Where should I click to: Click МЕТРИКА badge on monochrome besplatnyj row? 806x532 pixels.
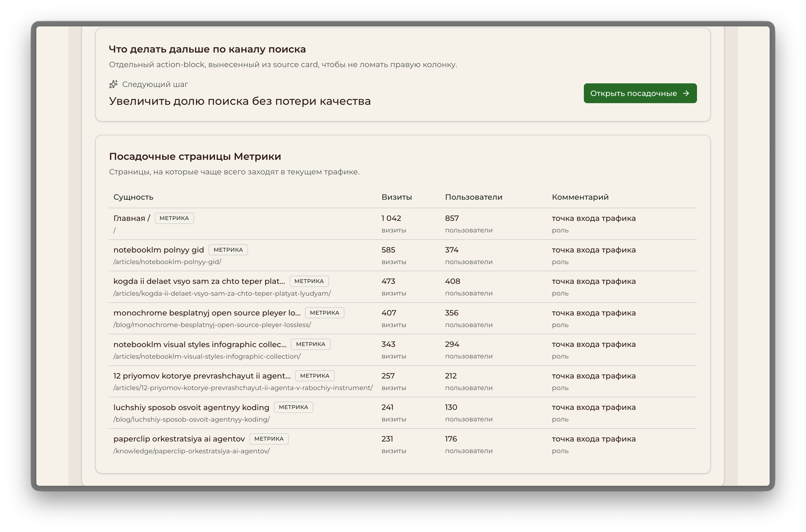pos(324,313)
